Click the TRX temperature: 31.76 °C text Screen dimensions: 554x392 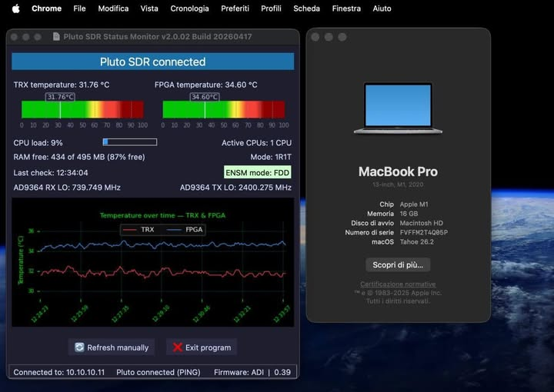click(62, 85)
